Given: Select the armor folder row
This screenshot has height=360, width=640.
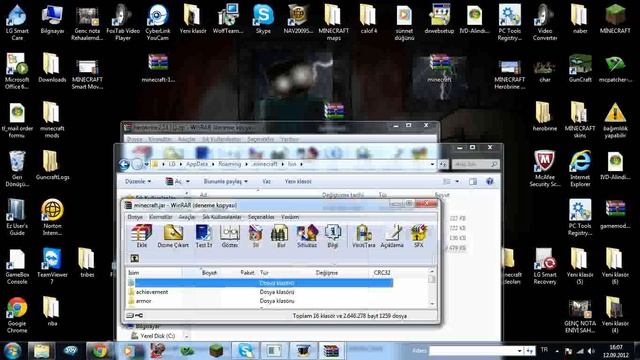Looking at the screenshot, I should 260,301.
